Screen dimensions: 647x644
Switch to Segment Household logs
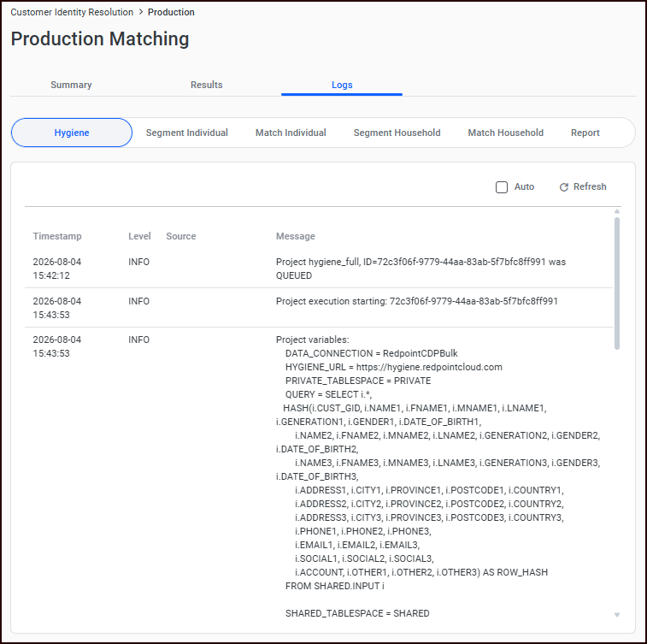397,133
